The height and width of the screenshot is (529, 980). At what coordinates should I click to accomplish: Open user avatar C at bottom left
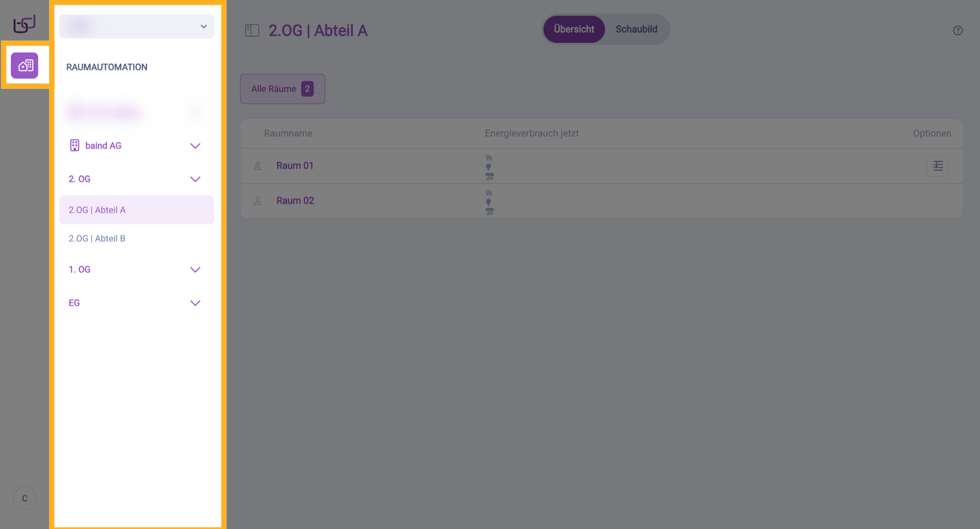(24, 498)
